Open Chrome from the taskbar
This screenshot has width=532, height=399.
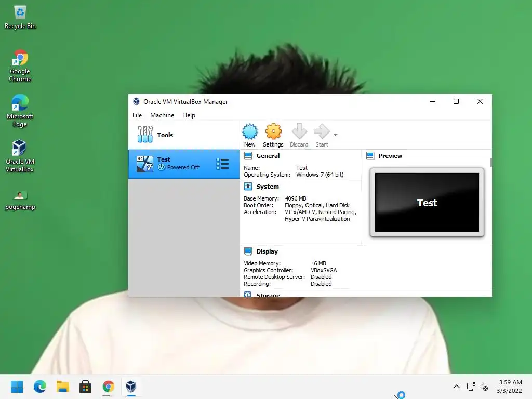[x=108, y=387]
